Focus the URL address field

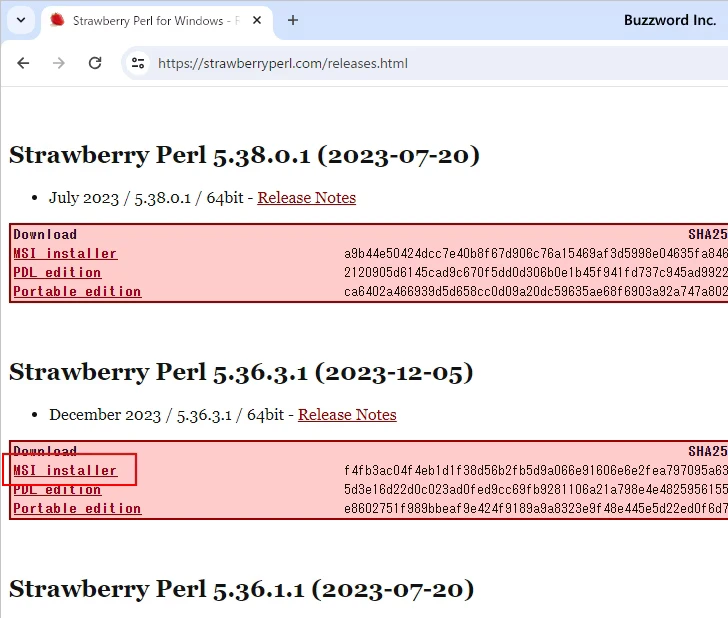[427, 63]
